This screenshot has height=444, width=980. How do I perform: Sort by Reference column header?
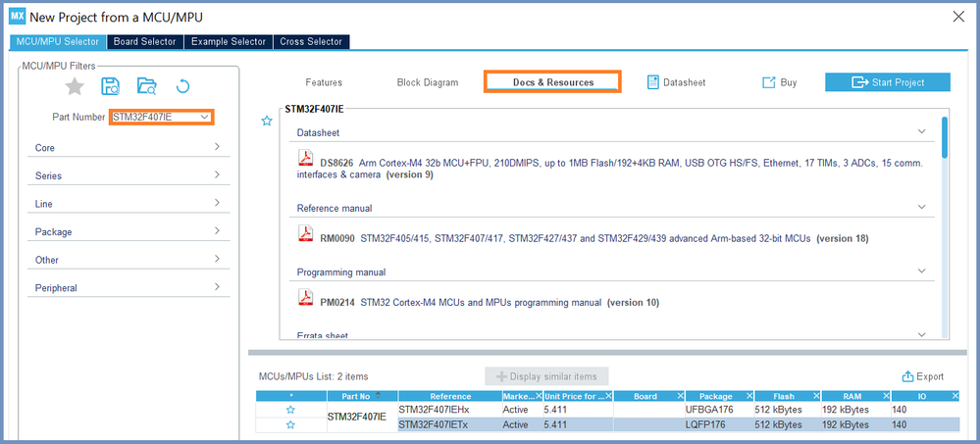coord(450,396)
